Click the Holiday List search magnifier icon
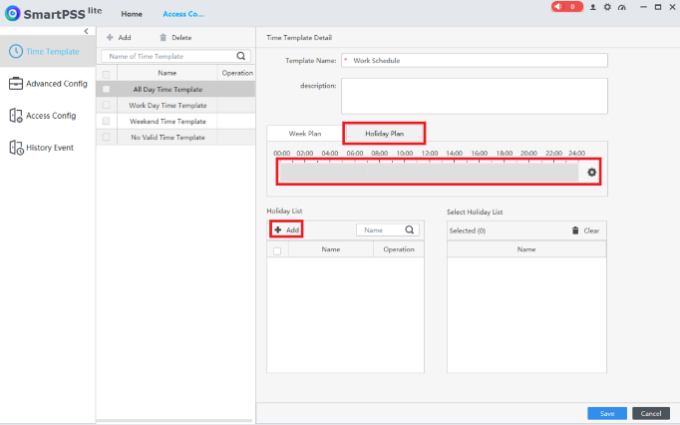 409,229
